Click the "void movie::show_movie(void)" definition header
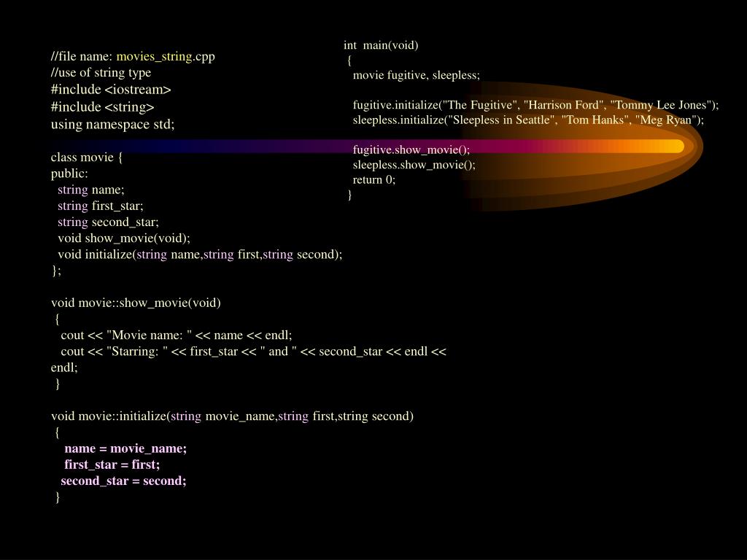The width and height of the screenshot is (747, 560). 136,303
